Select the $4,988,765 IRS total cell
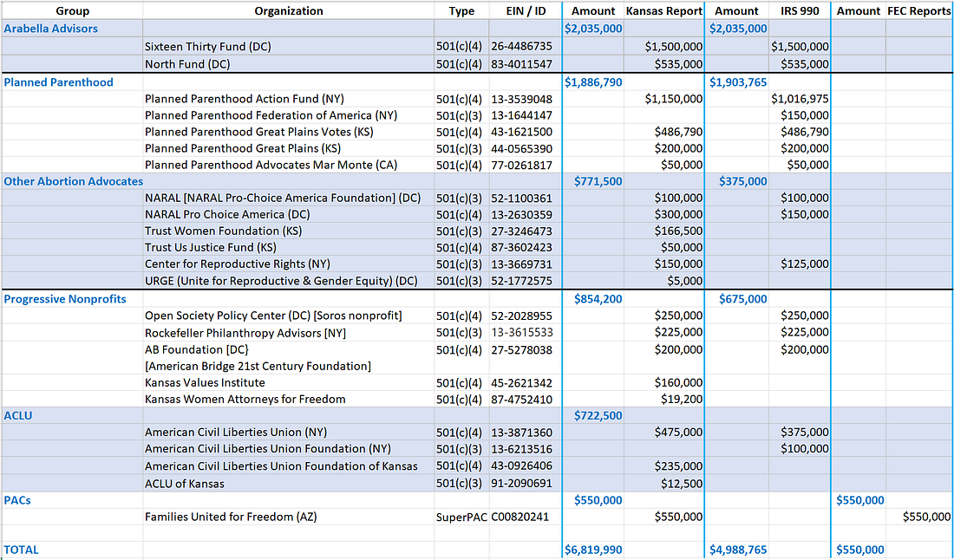The image size is (954, 560). [738, 550]
